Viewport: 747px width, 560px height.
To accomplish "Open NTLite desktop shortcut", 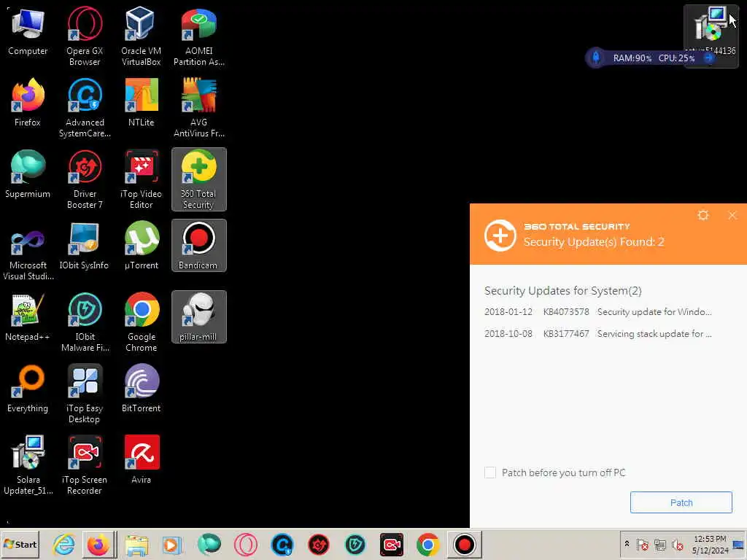I will (141, 103).
